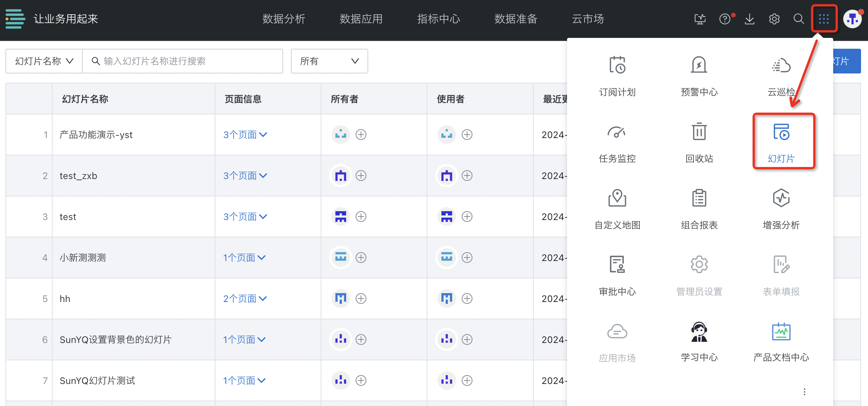Go to the 数据应用 menu
This screenshot has width=868, height=406.
tap(361, 19)
